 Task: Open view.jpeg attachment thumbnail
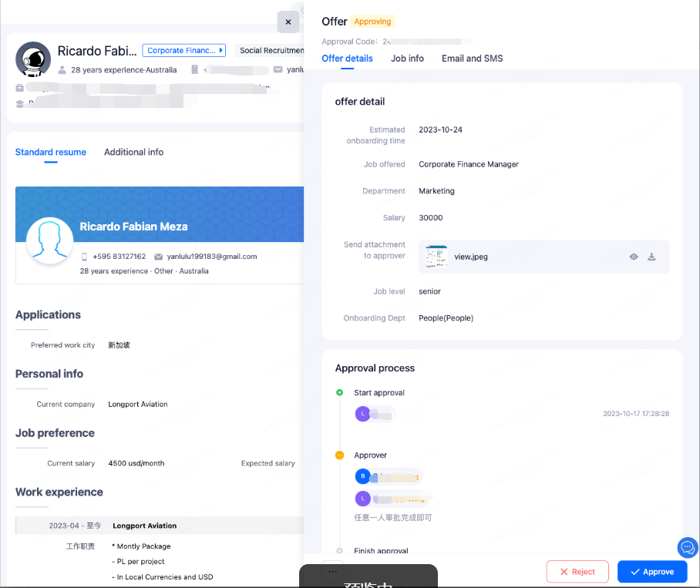[436, 257]
